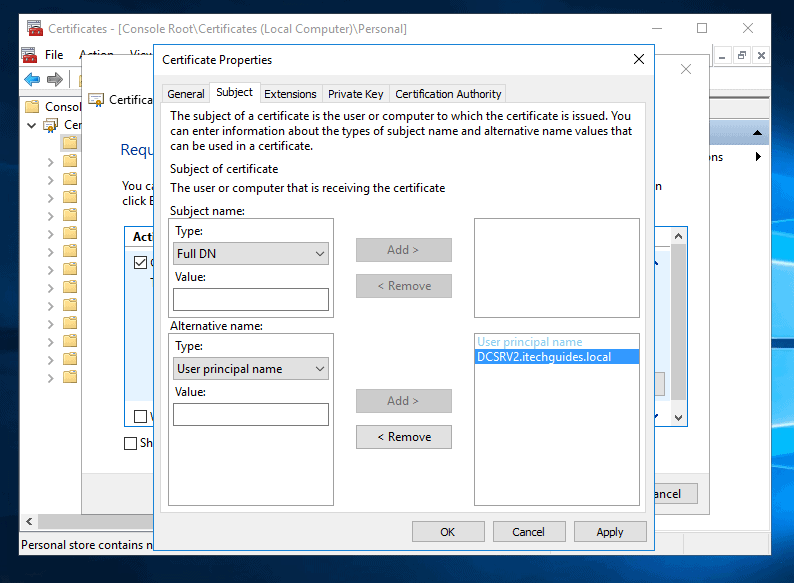Switch to the General tab
This screenshot has width=794, height=583.
tap(185, 94)
